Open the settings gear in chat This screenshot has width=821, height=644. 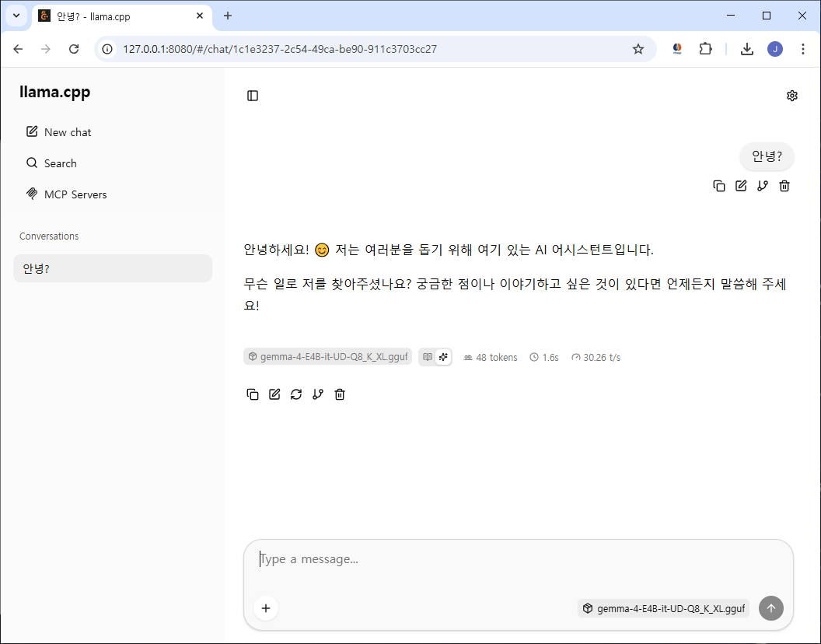(791, 96)
